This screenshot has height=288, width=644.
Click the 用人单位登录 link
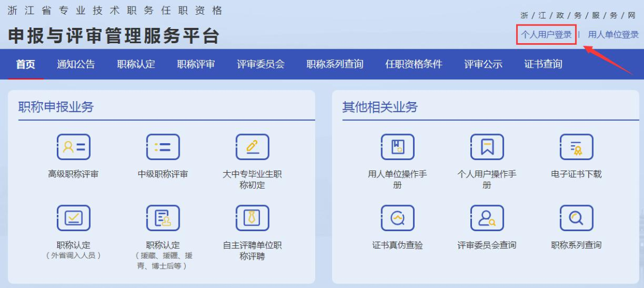[x=613, y=35]
